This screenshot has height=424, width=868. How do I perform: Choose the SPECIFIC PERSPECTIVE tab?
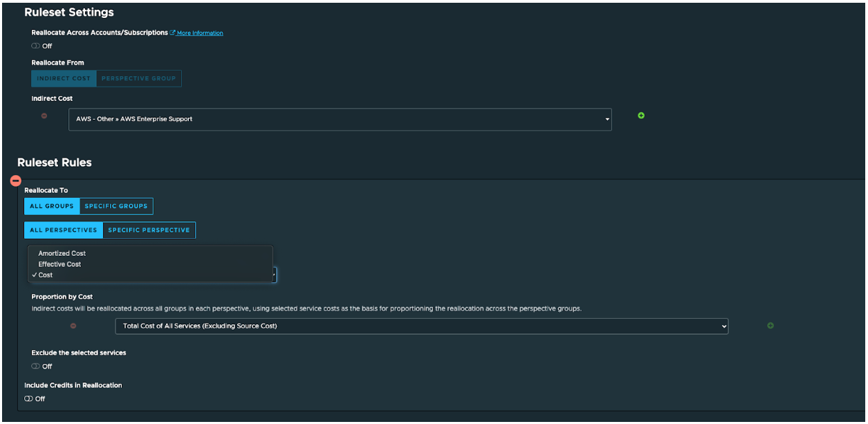tap(149, 230)
